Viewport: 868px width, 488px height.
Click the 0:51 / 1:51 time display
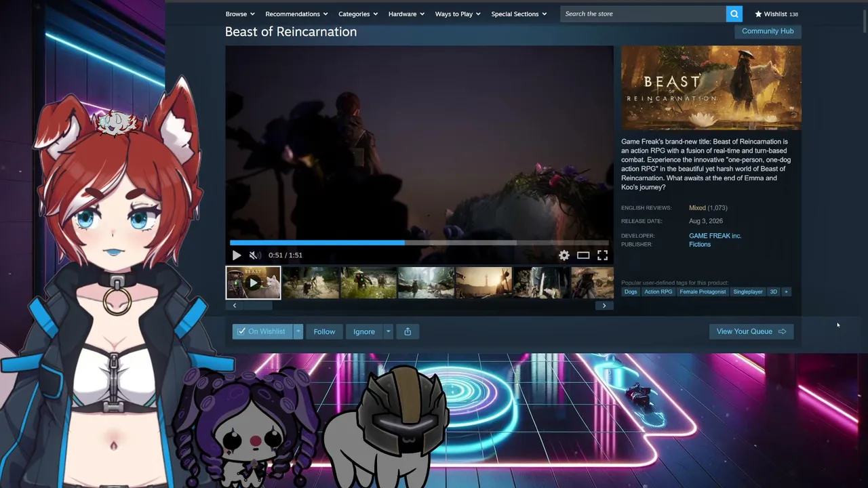coord(285,256)
